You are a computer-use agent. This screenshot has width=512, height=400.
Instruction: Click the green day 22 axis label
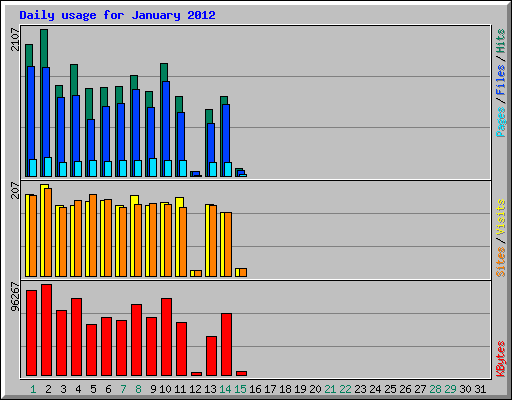coord(345,389)
